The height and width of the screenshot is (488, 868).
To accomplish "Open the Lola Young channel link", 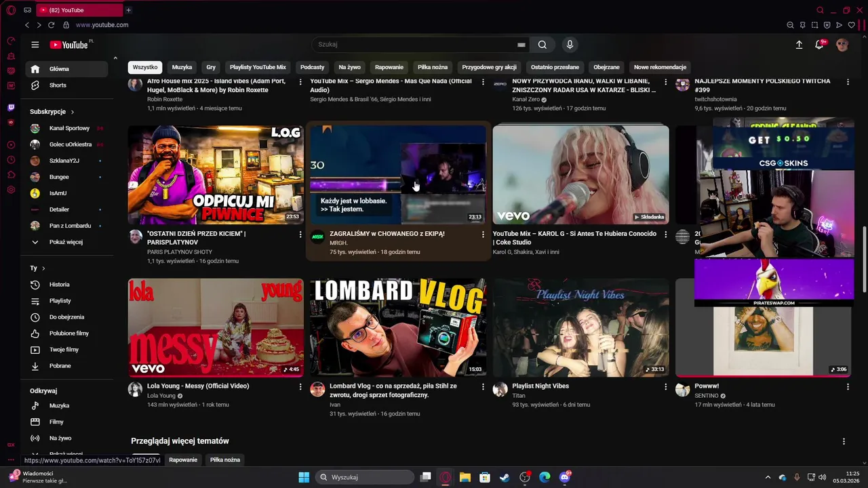I will tap(161, 396).
